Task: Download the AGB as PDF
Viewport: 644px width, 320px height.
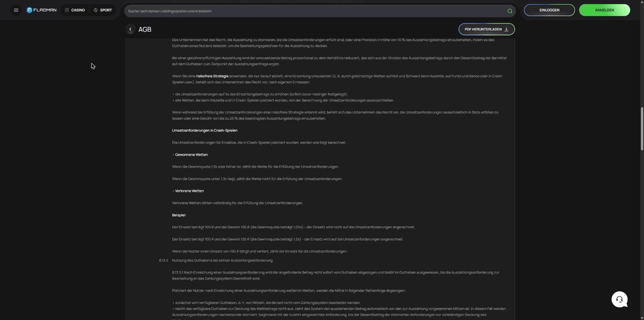Action: (x=486, y=29)
